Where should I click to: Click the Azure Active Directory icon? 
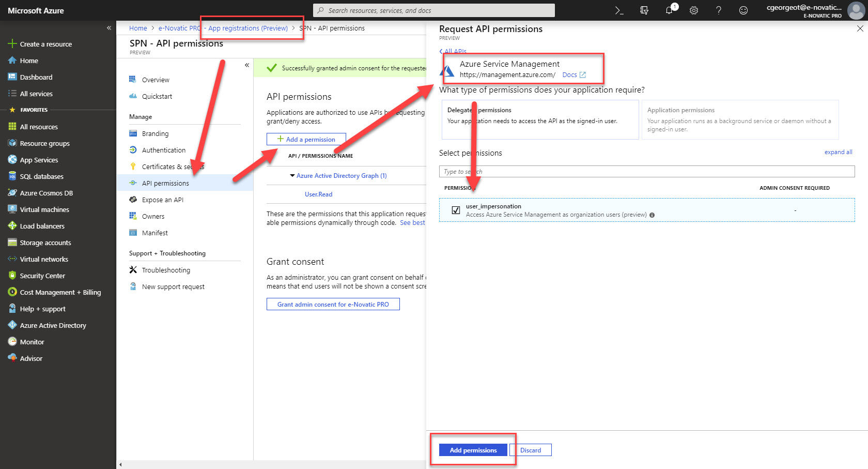[x=12, y=325]
